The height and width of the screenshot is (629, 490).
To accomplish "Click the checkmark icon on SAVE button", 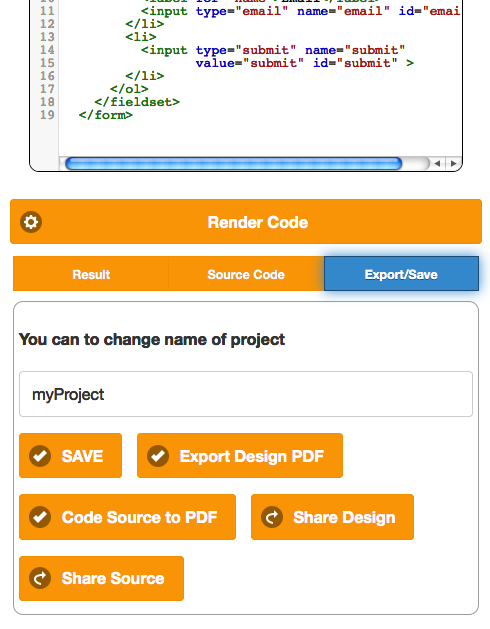I will pyautogui.click(x=40, y=456).
